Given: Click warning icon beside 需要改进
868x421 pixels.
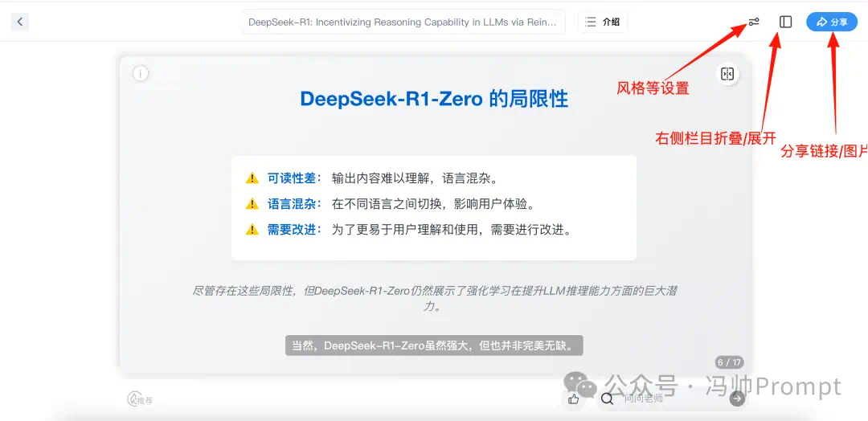Looking at the screenshot, I should [252, 229].
